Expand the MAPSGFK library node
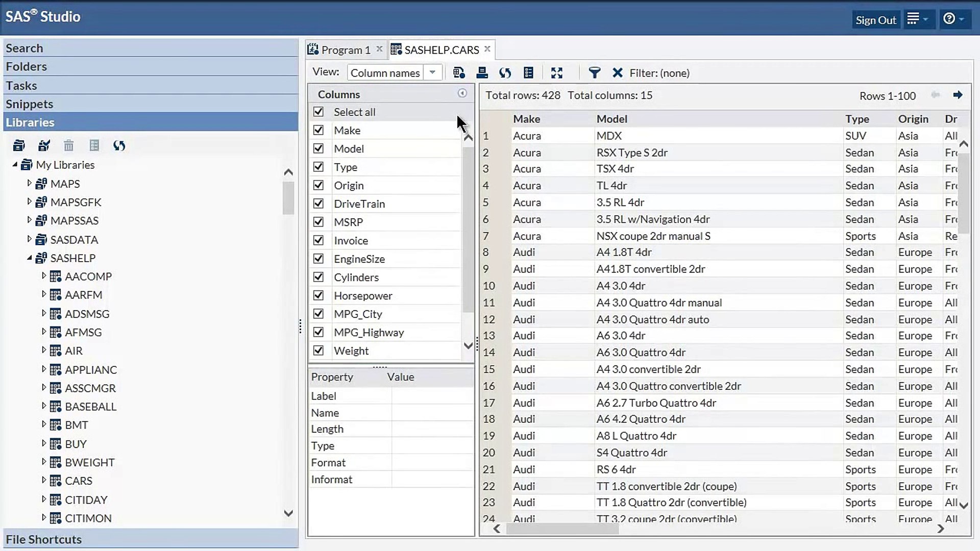This screenshot has height=551, width=980. (29, 202)
